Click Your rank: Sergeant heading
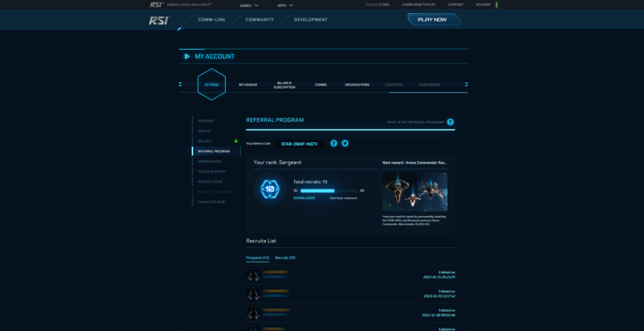Image resolution: width=644 pixels, height=331 pixels. [277, 162]
